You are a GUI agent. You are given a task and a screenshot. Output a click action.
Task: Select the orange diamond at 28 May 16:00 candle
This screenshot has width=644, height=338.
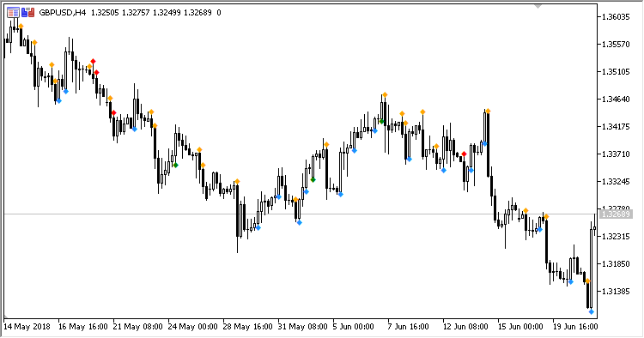pos(237,182)
